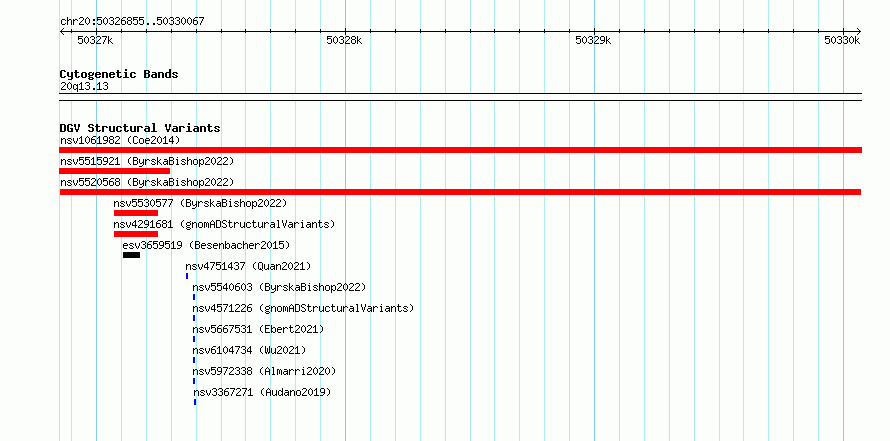Select the blue marker beneath nsv5972338
The height and width of the screenshot is (441, 890).
pos(194,381)
